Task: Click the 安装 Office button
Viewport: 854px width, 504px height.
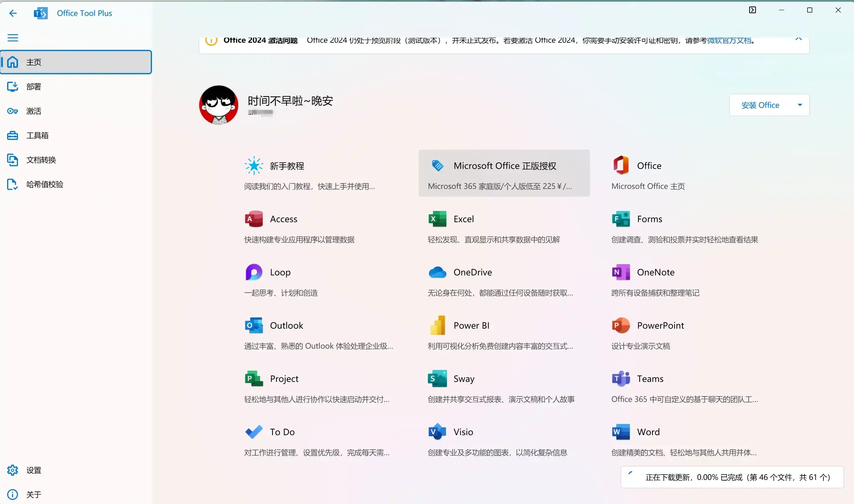Action: click(x=760, y=105)
